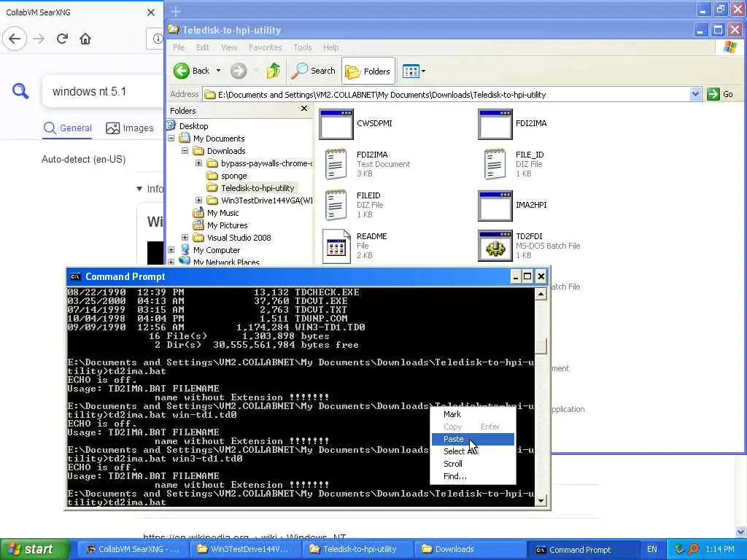Expand the Win3TestDrive144VGA folder node
The image size is (747, 560).
[198, 201]
